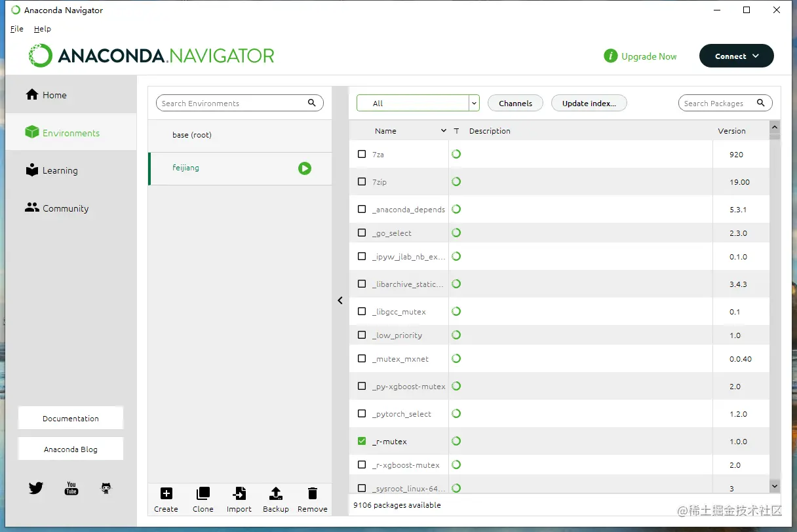
Task: Click the Remove environment trash icon
Action: click(313, 493)
